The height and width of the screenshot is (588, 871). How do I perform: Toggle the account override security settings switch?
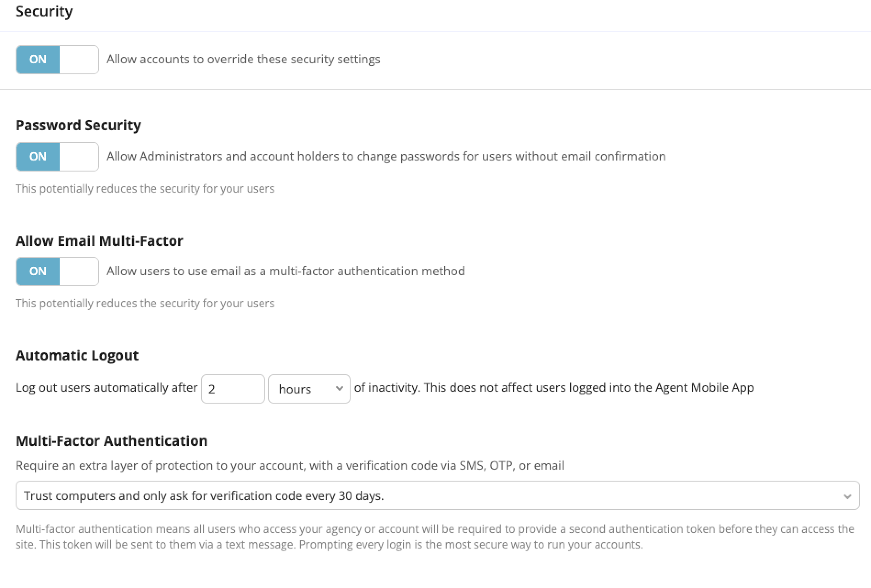tap(57, 60)
